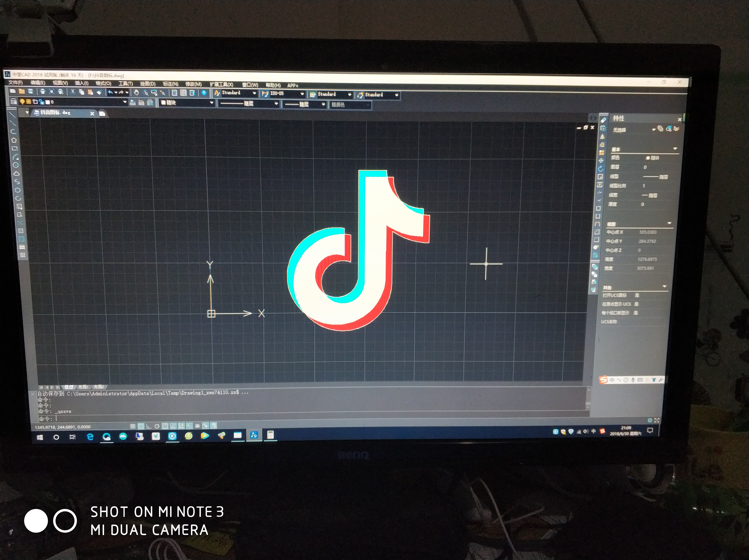749x560 pixels.
Task: Open the 随块 color control dropdown
Action: pos(212,102)
